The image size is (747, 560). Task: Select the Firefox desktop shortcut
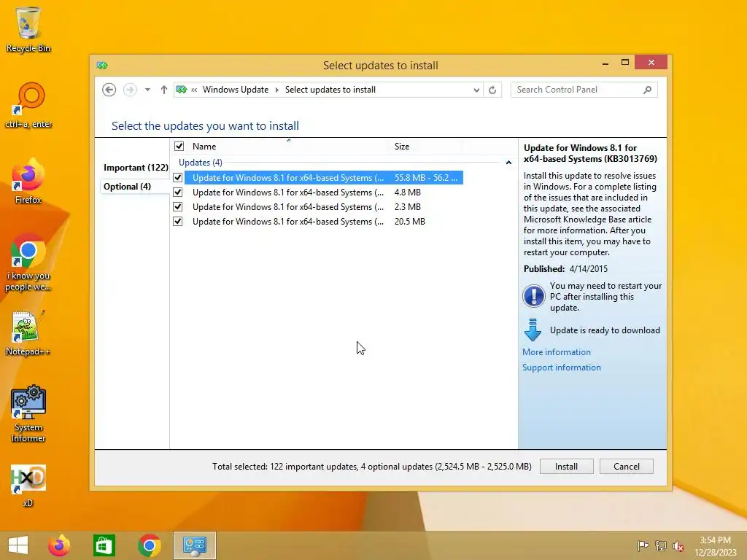28,182
